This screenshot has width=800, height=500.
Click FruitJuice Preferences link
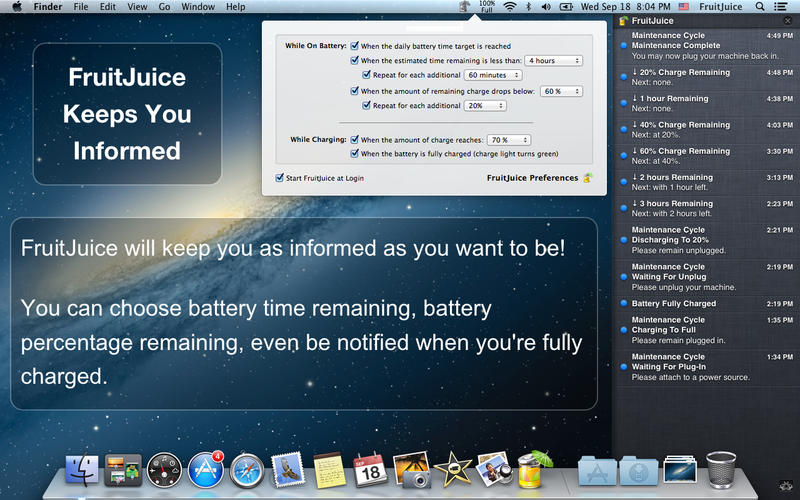coord(533,178)
